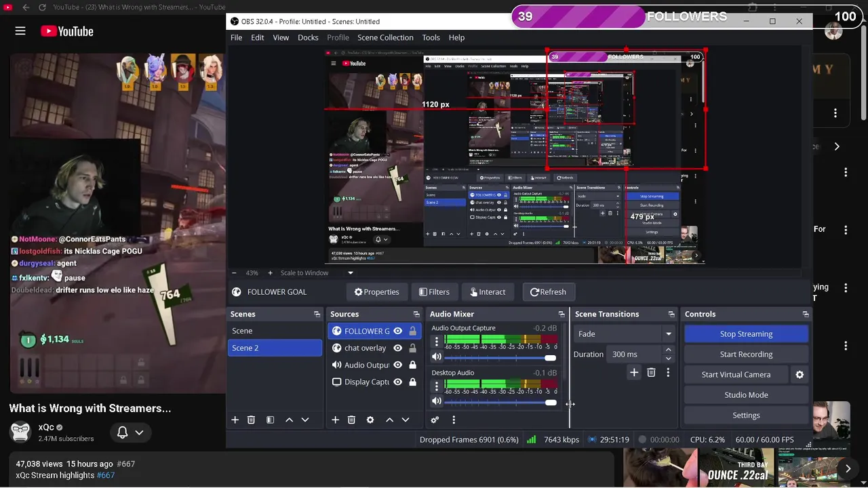This screenshot has height=488, width=868.
Task: Mute Desktop Audio speaker icon
Action: (x=437, y=402)
